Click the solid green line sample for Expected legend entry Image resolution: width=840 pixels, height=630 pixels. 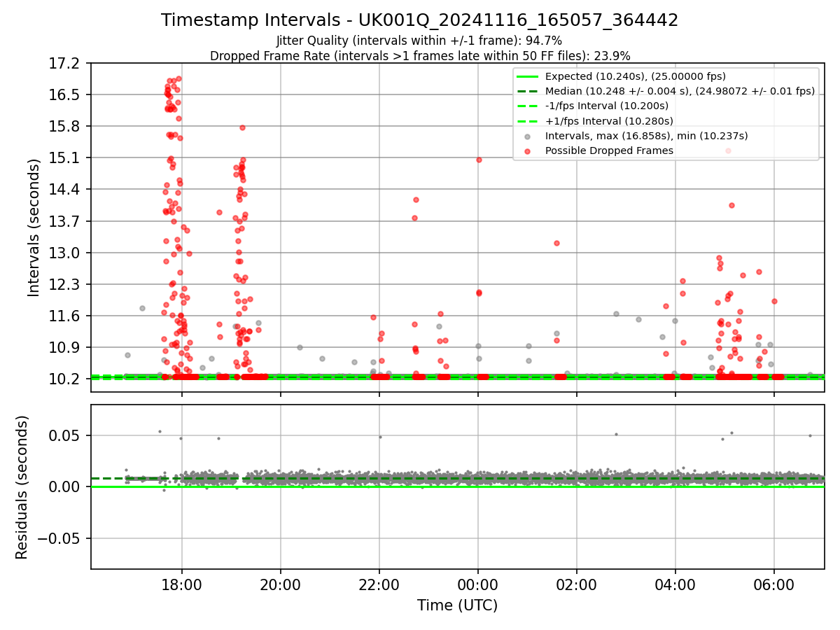click(x=527, y=77)
